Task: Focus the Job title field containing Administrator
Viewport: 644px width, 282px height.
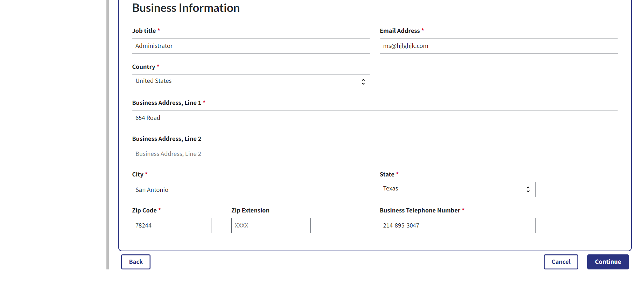Action: (x=251, y=46)
